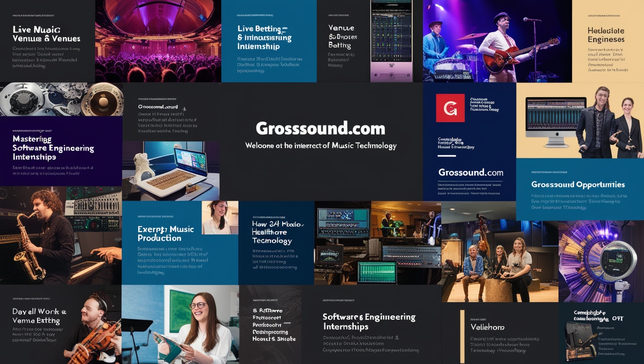
Task: Click the laptop with keyboard image
Action: pyautogui.click(x=171, y=171)
